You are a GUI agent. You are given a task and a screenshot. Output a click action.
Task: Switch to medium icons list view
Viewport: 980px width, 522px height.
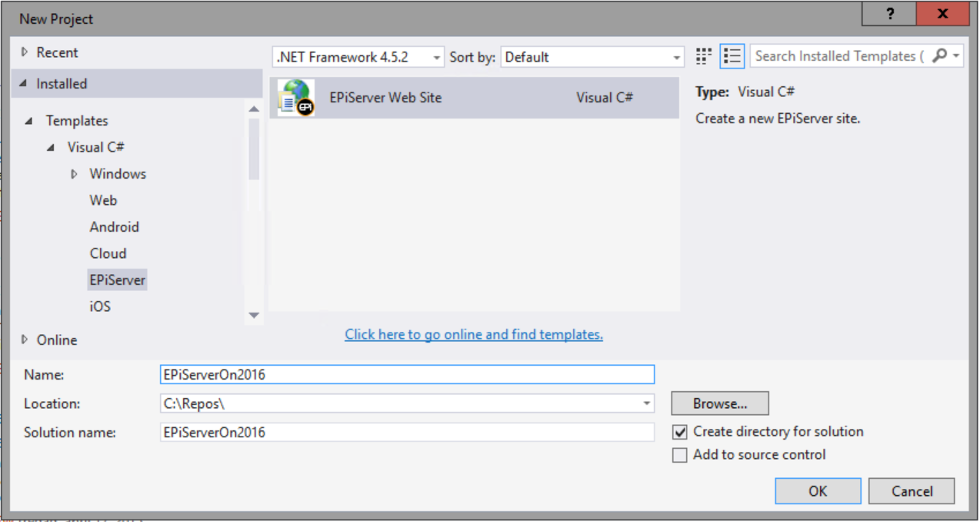point(732,56)
